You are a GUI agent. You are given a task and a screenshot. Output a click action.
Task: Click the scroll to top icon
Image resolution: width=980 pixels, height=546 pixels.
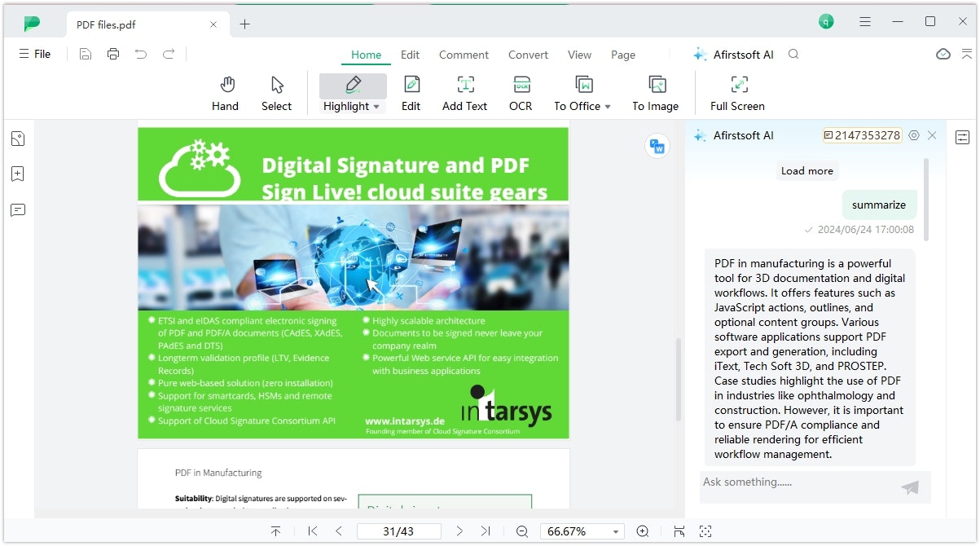275,531
